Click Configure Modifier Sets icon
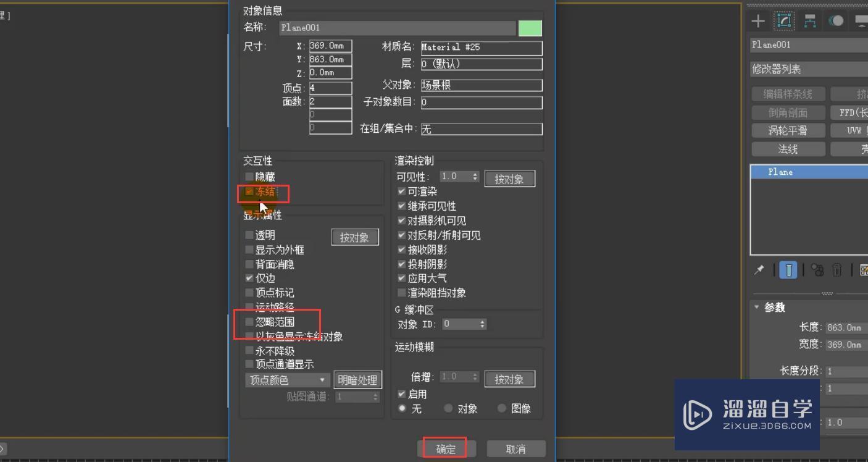 864,270
